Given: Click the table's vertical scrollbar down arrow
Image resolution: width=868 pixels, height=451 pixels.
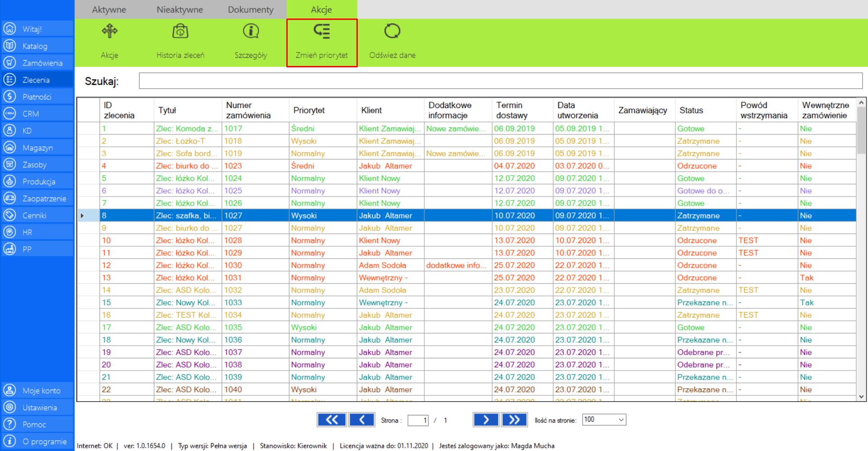Looking at the screenshot, I should (x=861, y=397).
